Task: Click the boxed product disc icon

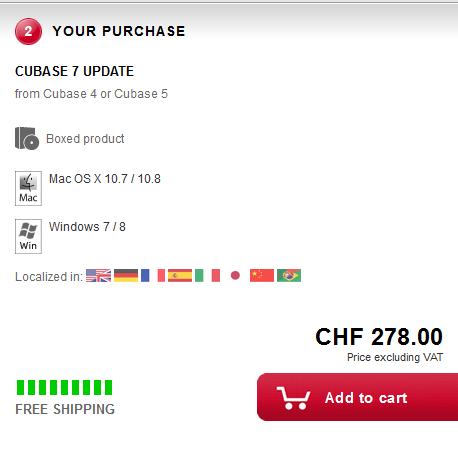Action: tap(27, 138)
